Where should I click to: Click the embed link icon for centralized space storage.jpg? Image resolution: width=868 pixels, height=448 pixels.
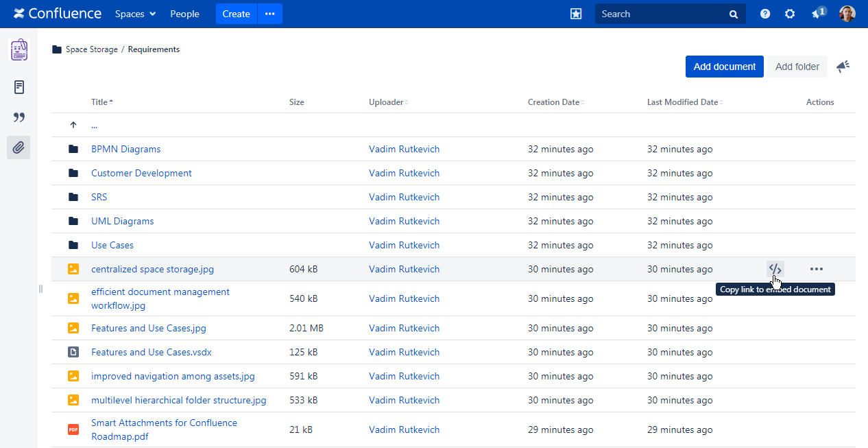pyautogui.click(x=775, y=269)
